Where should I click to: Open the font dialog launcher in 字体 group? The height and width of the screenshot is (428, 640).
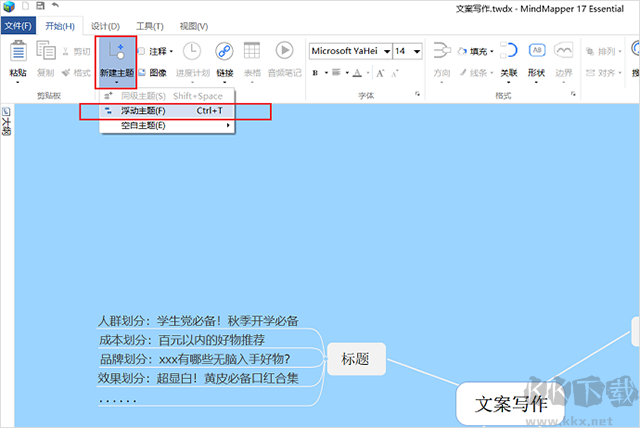417,94
